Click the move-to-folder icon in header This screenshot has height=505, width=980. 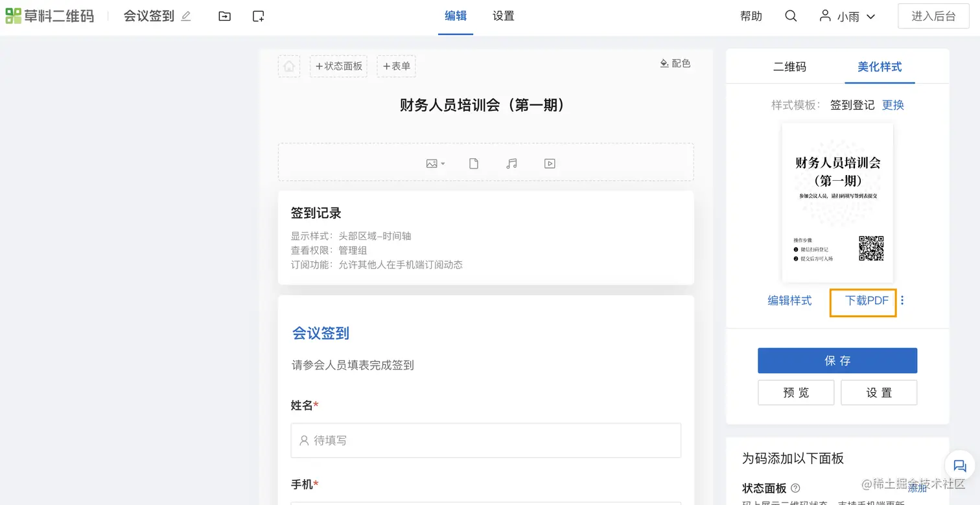tap(224, 16)
